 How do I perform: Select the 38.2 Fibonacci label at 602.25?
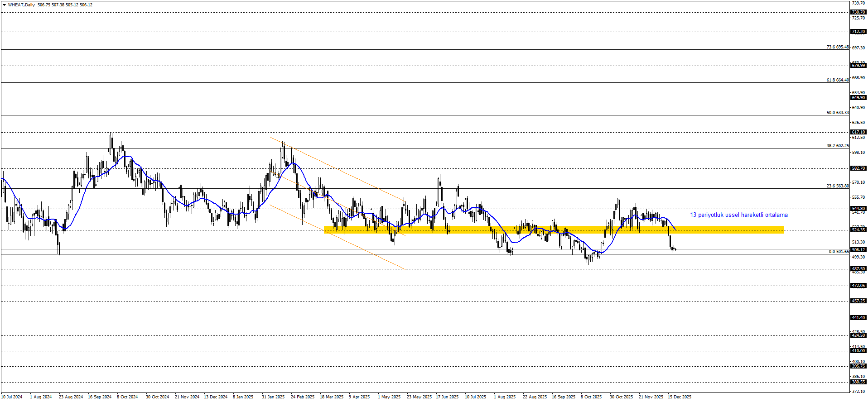click(x=837, y=146)
